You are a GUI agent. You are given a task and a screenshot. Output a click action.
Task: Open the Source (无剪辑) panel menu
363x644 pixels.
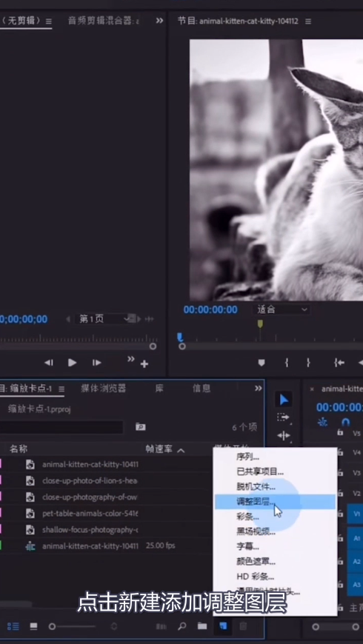point(48,21)
